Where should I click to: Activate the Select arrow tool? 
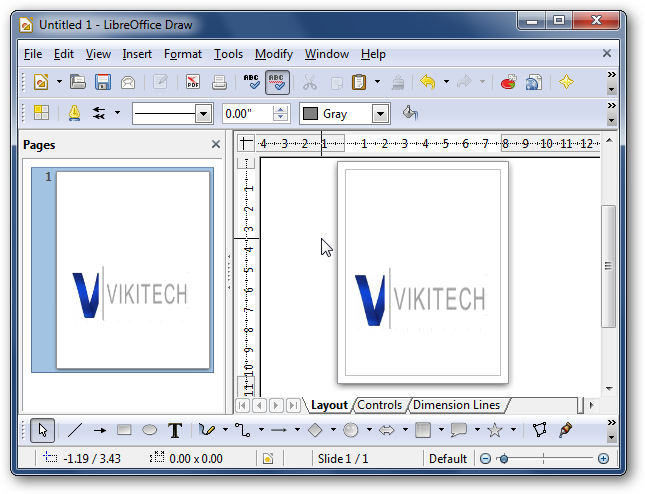[42, 430]
